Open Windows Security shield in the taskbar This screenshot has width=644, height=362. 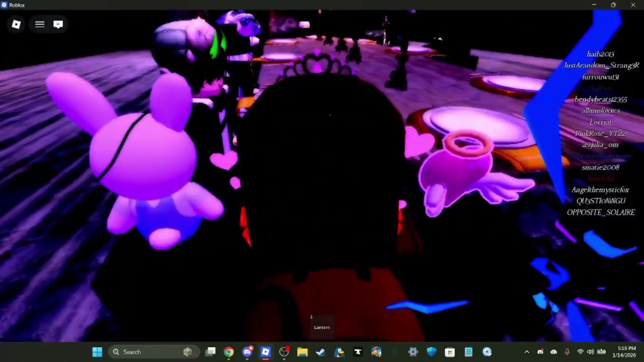point(432,352)
